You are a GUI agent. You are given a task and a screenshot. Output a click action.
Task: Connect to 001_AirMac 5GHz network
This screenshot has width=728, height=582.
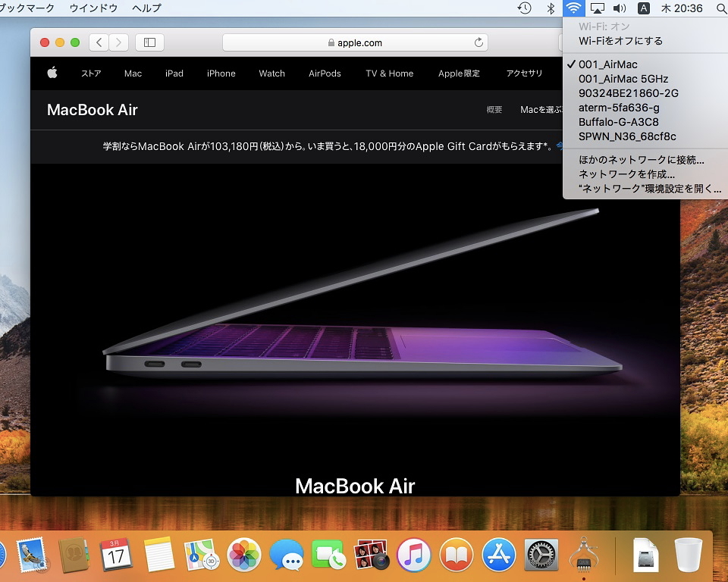click(645, 79)
